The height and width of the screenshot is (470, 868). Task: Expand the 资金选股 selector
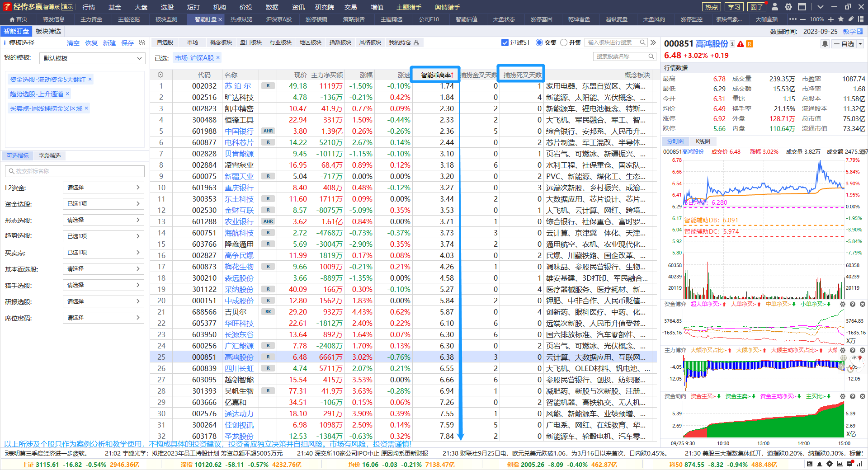tap(103, 204)
